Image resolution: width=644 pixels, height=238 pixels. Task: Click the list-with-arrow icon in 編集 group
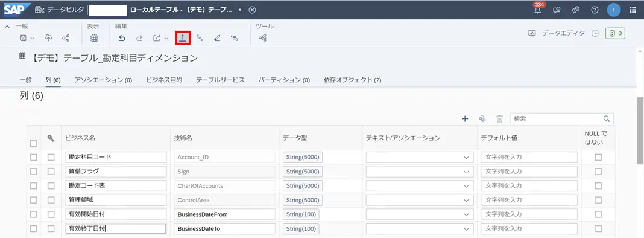[235, 38]
